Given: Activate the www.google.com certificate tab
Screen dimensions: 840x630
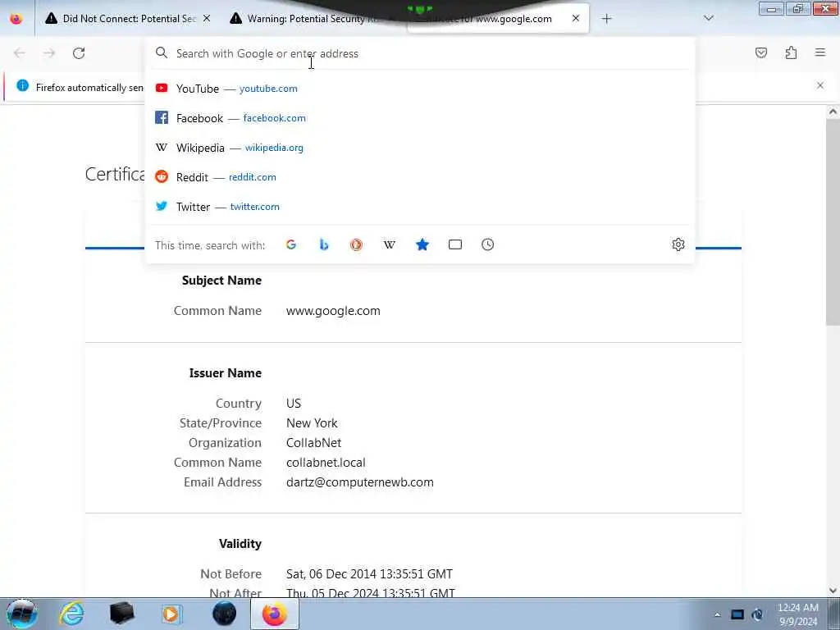Looking at the screenshot, I should 498,19.
